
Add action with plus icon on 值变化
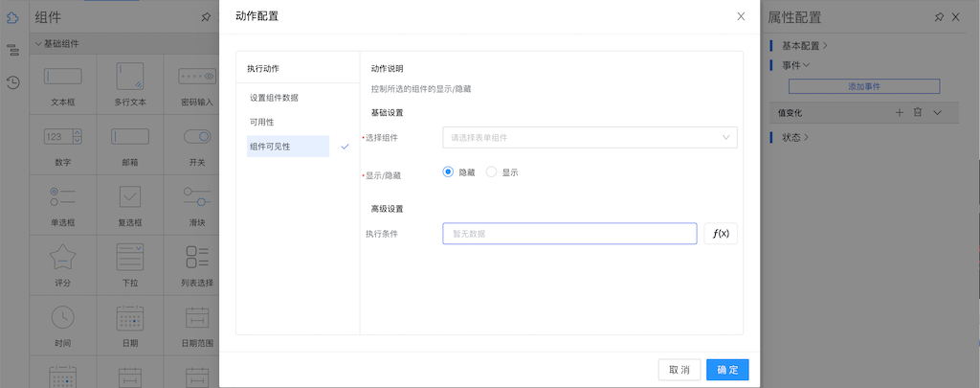pyautogui.click(x=900, y=113)
